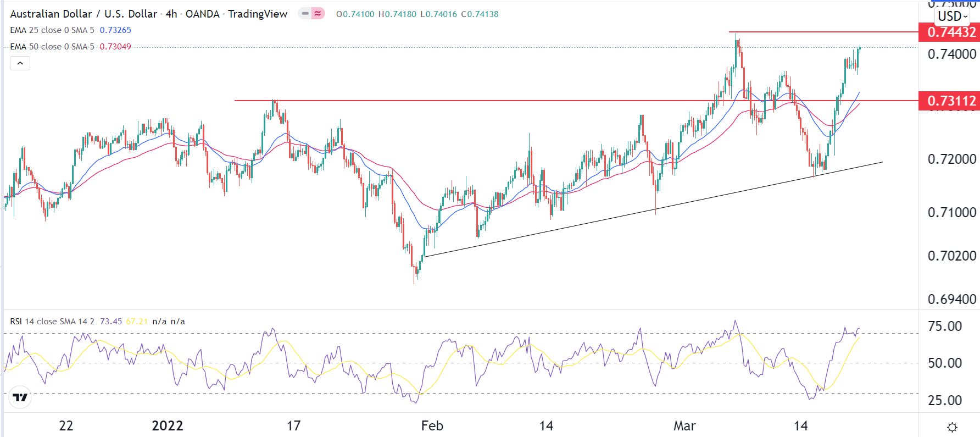Click the 0.73112 red price label

951,101
